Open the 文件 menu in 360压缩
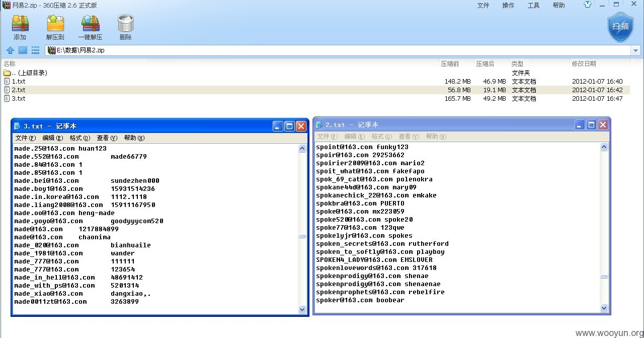 [483, 6]
